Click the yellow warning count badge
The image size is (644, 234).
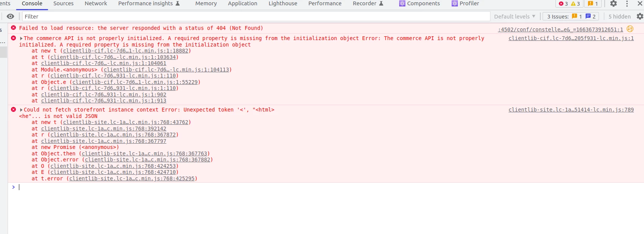(575, 4)
